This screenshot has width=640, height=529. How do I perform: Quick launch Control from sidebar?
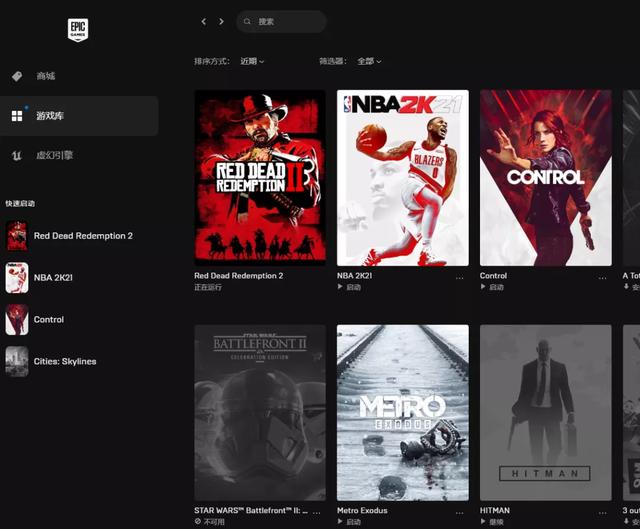pyautogui.click(x=48, y=320)
